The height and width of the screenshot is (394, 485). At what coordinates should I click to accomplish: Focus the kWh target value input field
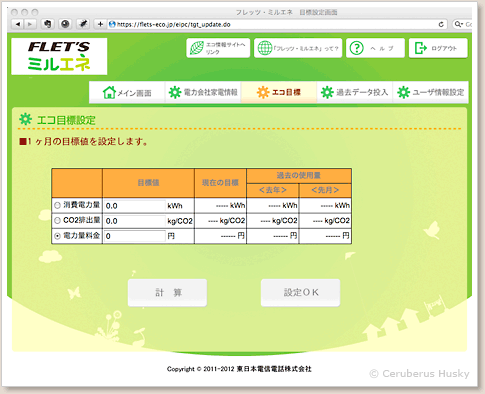[135, 206]
